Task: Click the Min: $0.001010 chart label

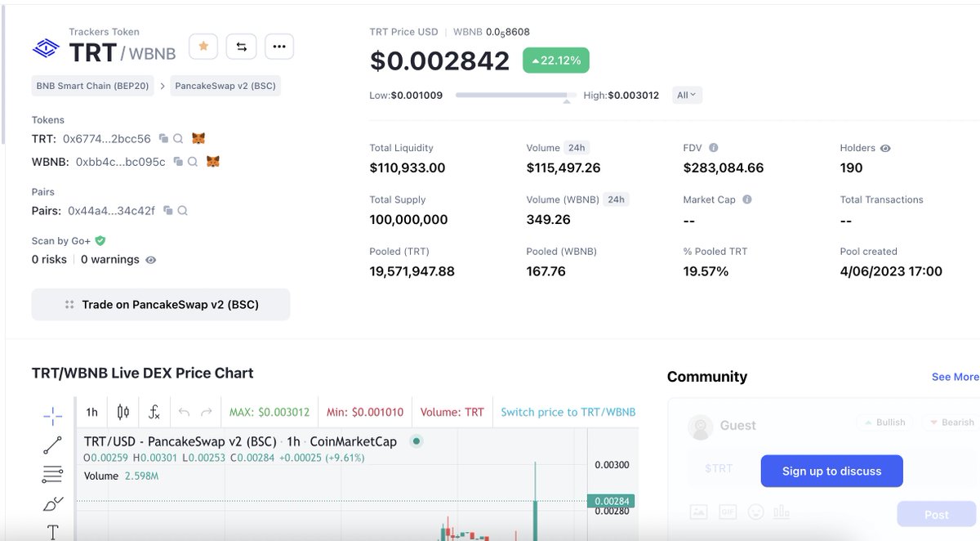Action: pos(365,412)
